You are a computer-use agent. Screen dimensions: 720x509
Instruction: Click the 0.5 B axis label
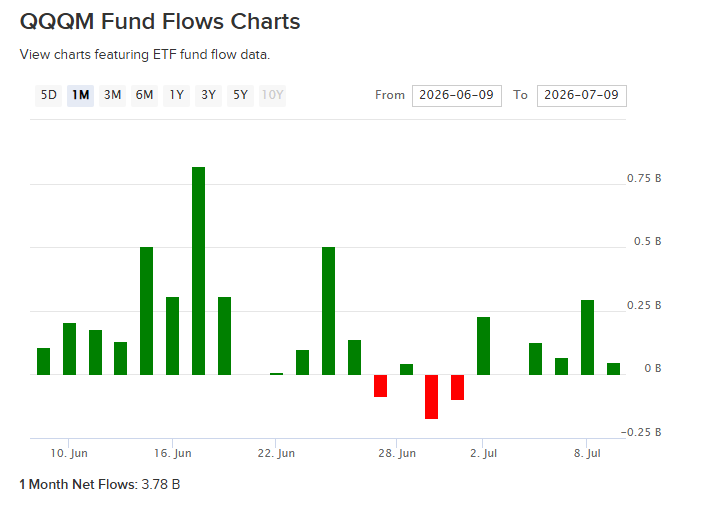[647, 241]
